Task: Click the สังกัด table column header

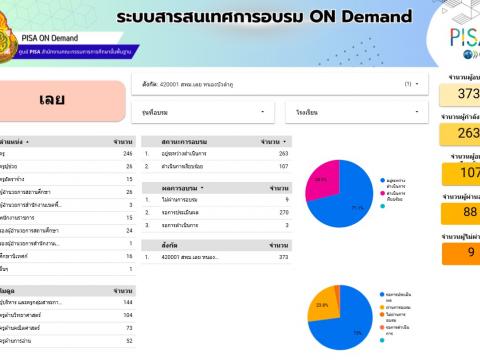Action: point(169,245)
